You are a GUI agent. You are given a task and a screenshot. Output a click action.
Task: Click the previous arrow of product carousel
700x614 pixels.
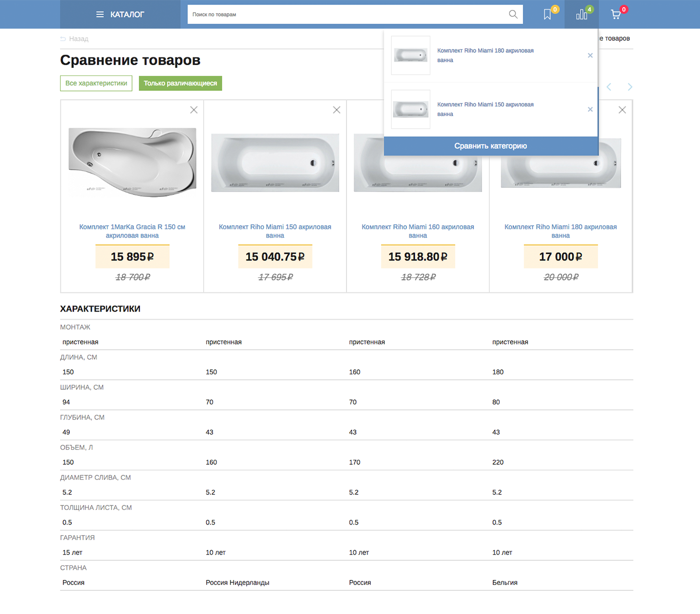click(609, 87)
